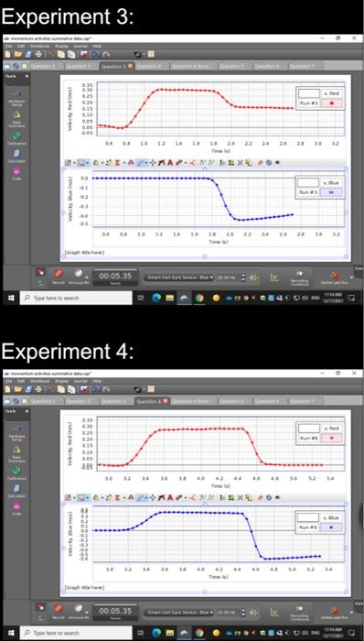Open Recording Conditions in Experiment 4 window
364x641 pixels.
click(x=300, y=613)
